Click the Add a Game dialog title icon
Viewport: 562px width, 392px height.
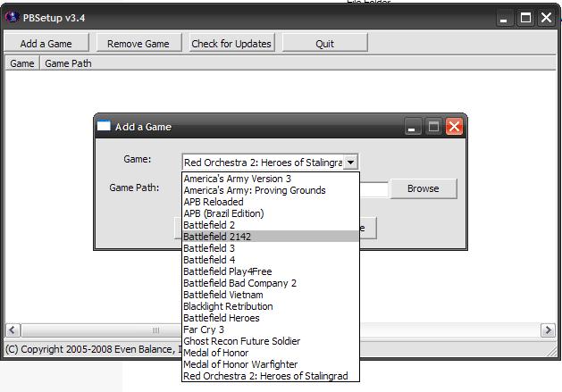coord(104,126)
